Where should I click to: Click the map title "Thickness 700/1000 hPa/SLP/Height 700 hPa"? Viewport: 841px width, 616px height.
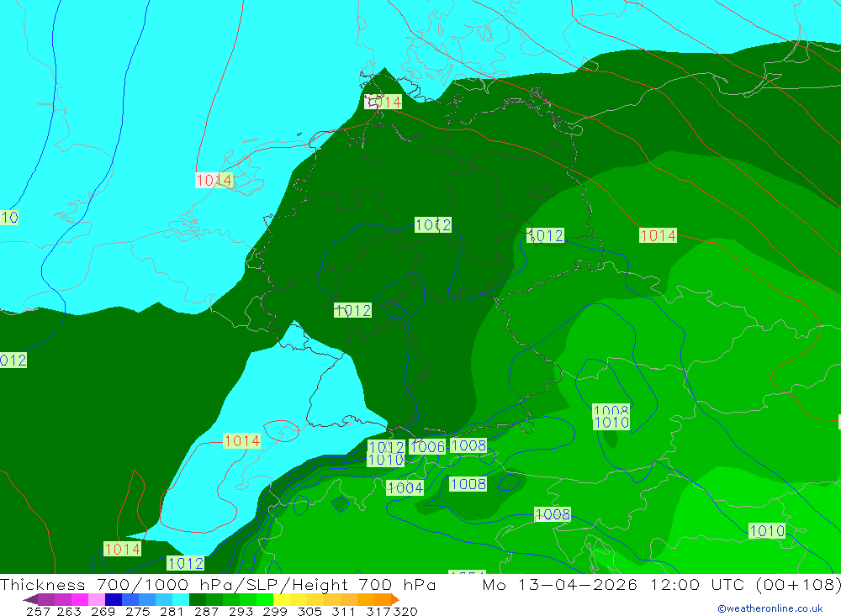tap(218, 584)
